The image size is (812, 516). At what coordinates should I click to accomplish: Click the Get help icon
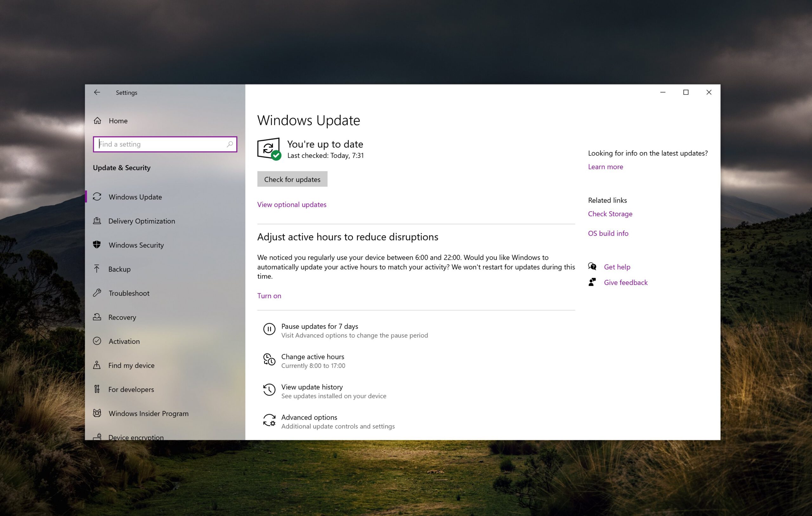click(592, 266)
